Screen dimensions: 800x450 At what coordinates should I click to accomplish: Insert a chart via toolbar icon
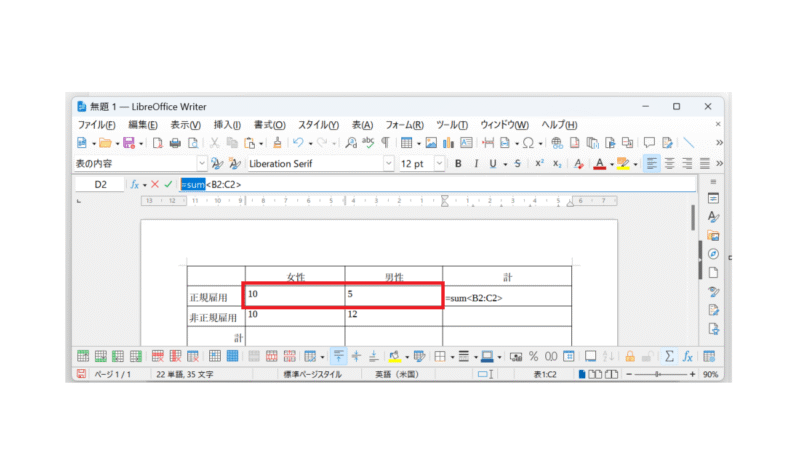(x=448, y=143)
